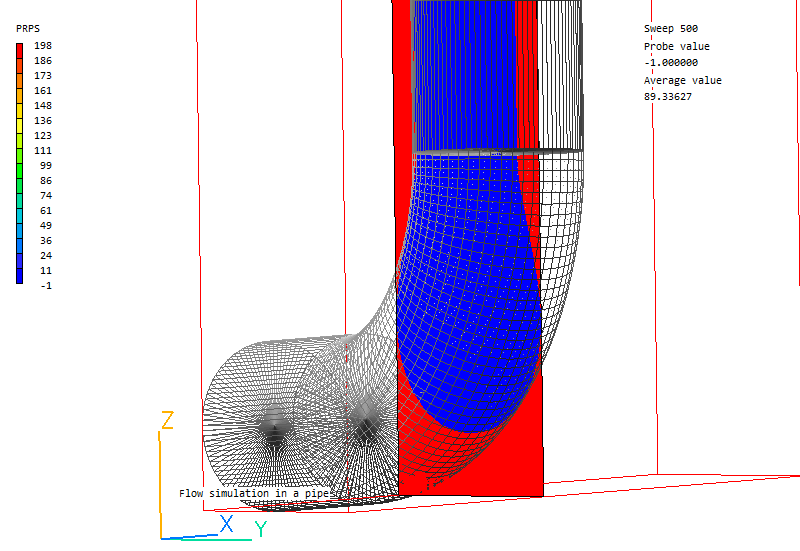Click the Y axis label on the orientation triad
The width and height of the screenshot is (800, 551).
(260, 529)
